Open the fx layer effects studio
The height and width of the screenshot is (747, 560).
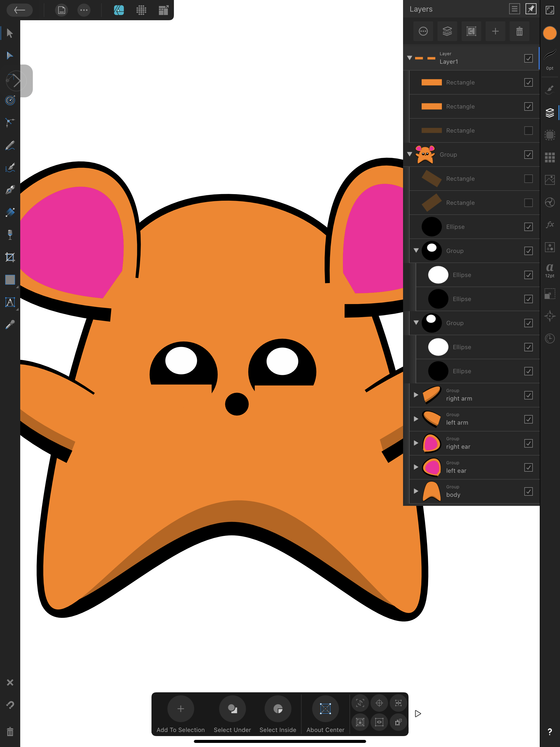tap(550, 224)
